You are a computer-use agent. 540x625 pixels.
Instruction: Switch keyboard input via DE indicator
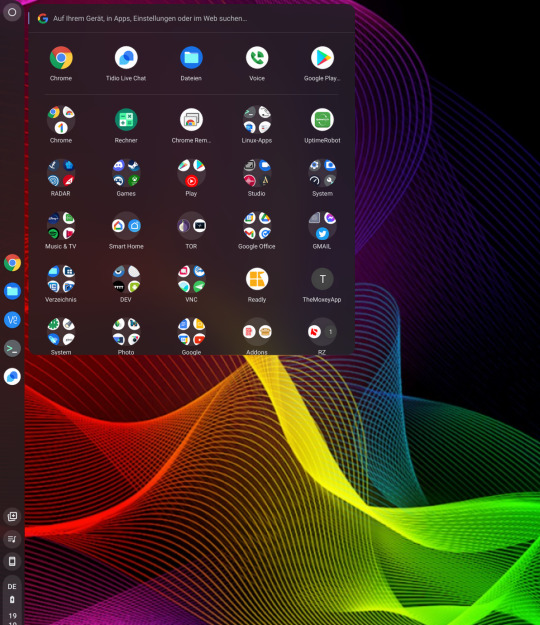[x=12, y=587]
